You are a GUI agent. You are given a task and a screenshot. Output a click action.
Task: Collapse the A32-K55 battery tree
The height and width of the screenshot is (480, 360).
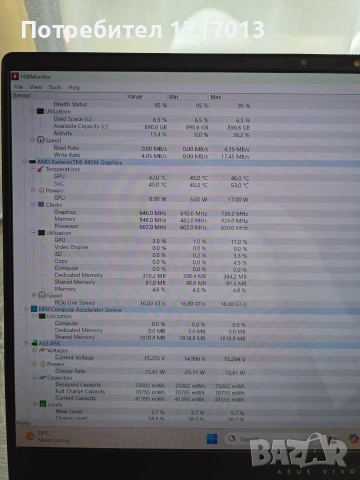click(26, 343)
